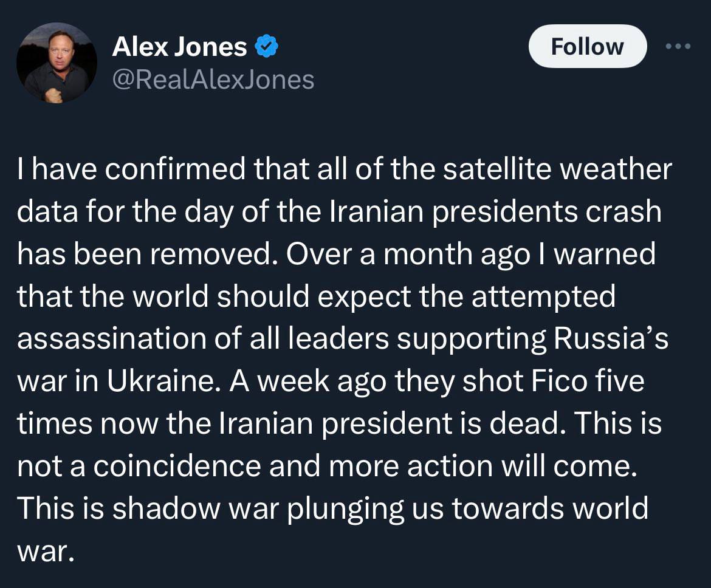Follow the Alex Jones account

[587, 46]
